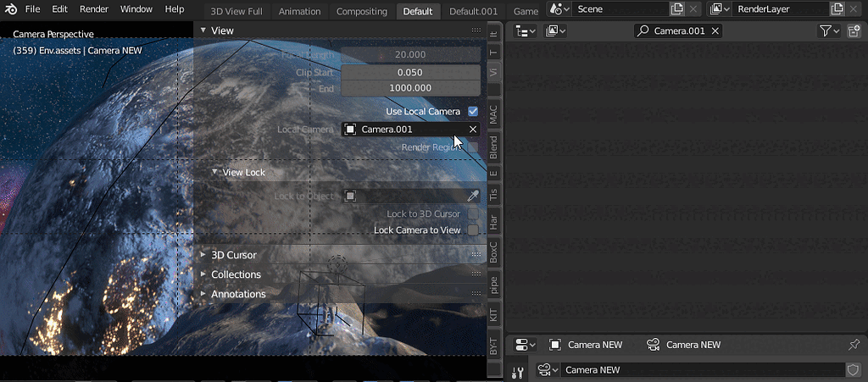The width and height of the screenshot is (868, 382).
Task: Enable the Lock Camera to View checkbox
Action: [x=473, y=230]
